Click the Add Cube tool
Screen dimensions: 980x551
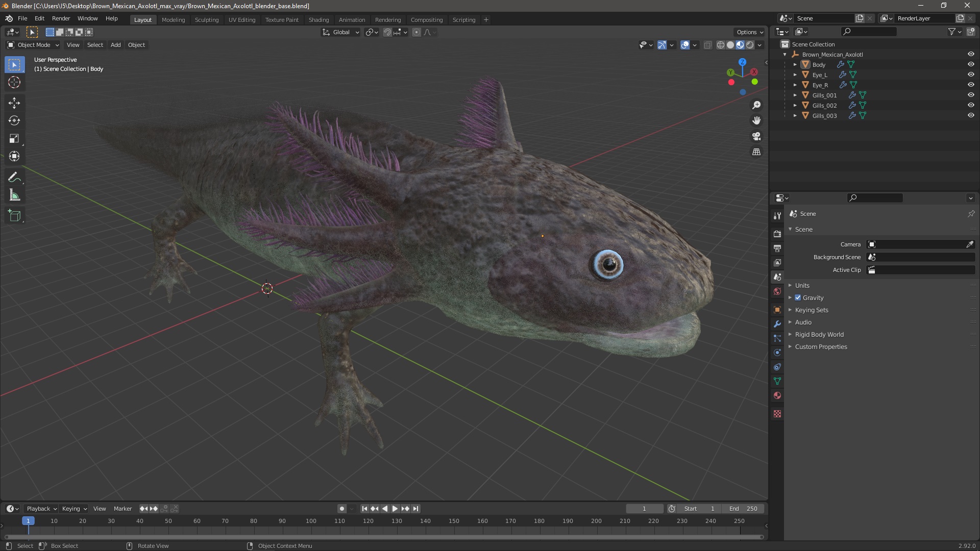click(14, 216)
